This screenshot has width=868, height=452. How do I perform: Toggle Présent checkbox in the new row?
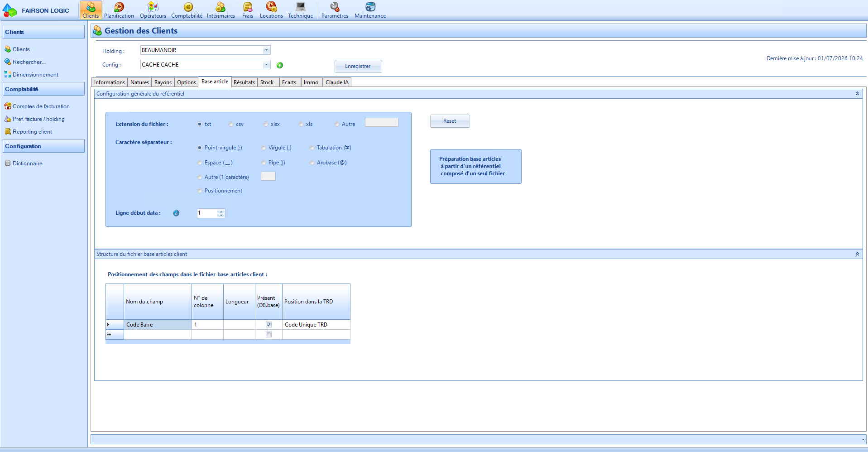coord(269,335)
